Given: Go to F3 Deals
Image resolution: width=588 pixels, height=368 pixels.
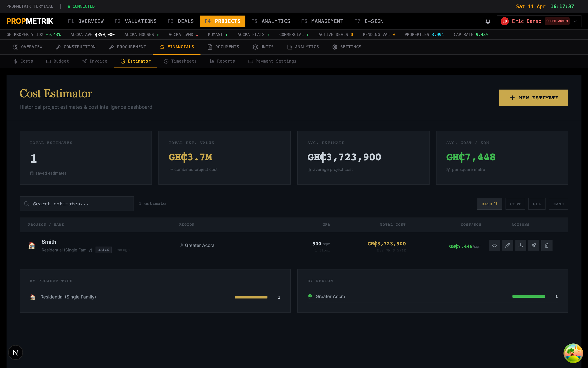Looking at the screenshot, I should (180, 21).
